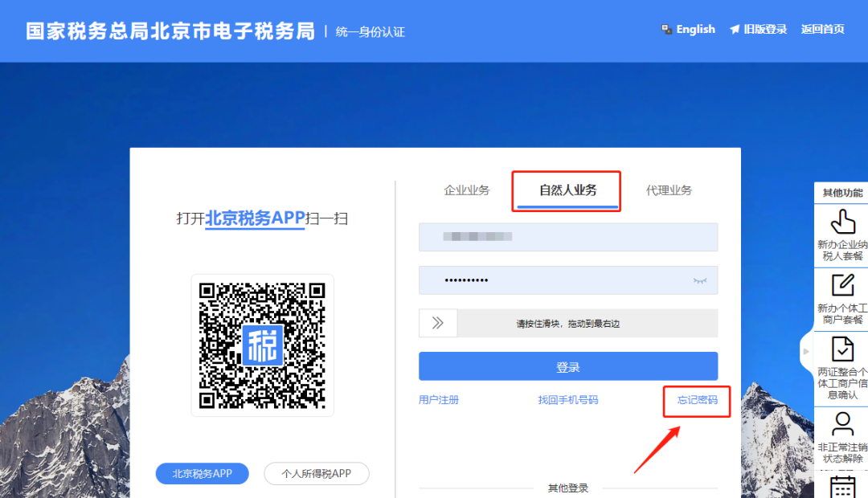This screenshot has height=498, width=868.
Task: Open the 用户注册 registration link
Action: [439, 399]
